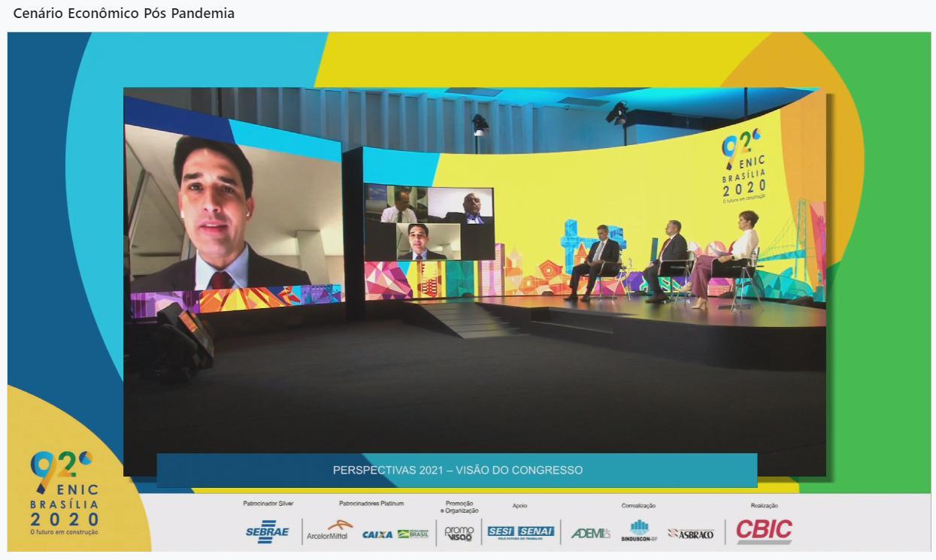Click the ArcelorMittal logo
The height and width of the screenshot is (560, 936).
tap(328, 531)
